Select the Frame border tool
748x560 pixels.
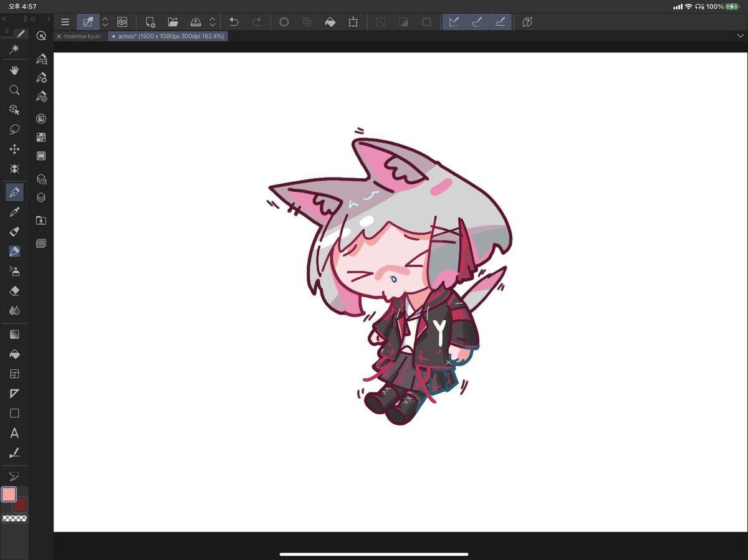click(x=14, y=374)
